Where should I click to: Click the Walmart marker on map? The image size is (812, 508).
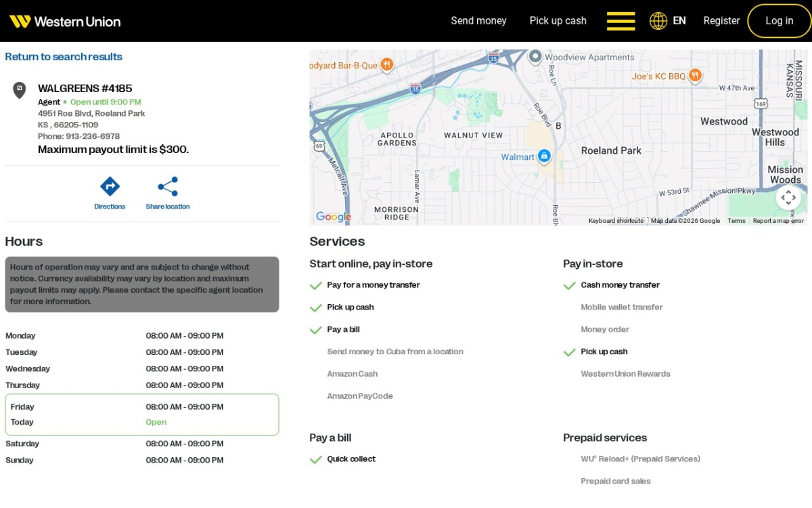pyautogui.click(x=544, y=156)
